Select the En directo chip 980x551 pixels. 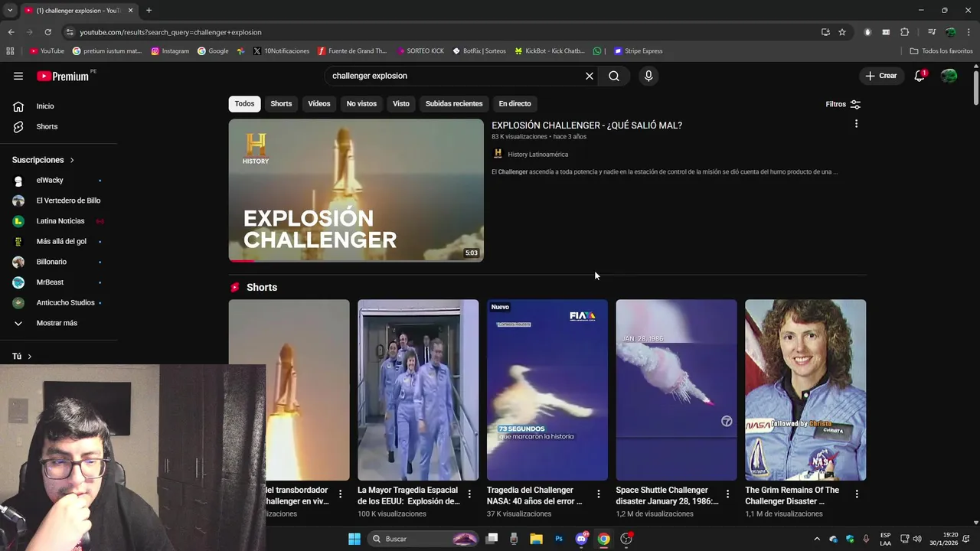[514, 103]
